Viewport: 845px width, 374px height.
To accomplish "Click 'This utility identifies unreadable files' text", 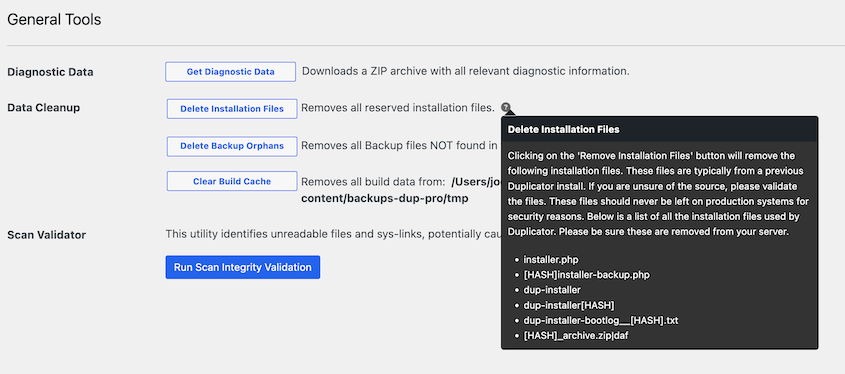I will (332, 234).
